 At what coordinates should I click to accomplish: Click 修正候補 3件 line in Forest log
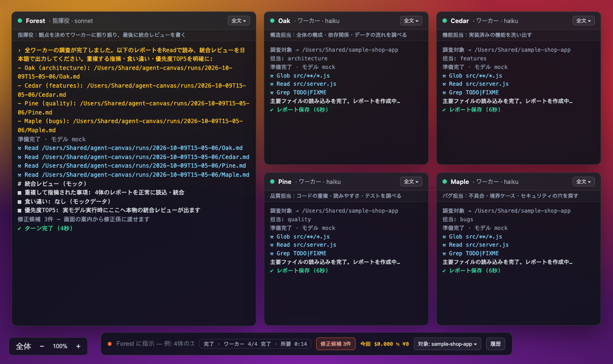(84, 219)
